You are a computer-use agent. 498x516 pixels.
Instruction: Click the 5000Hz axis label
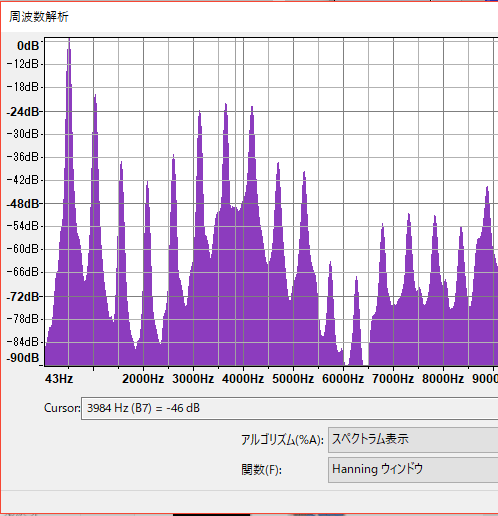coord(293,379)
